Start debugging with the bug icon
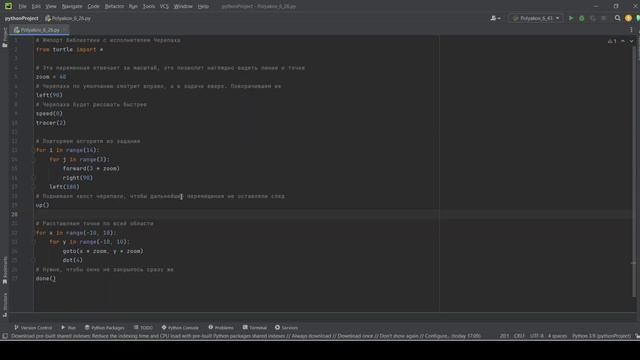The image size is (640, 360). 582,18
